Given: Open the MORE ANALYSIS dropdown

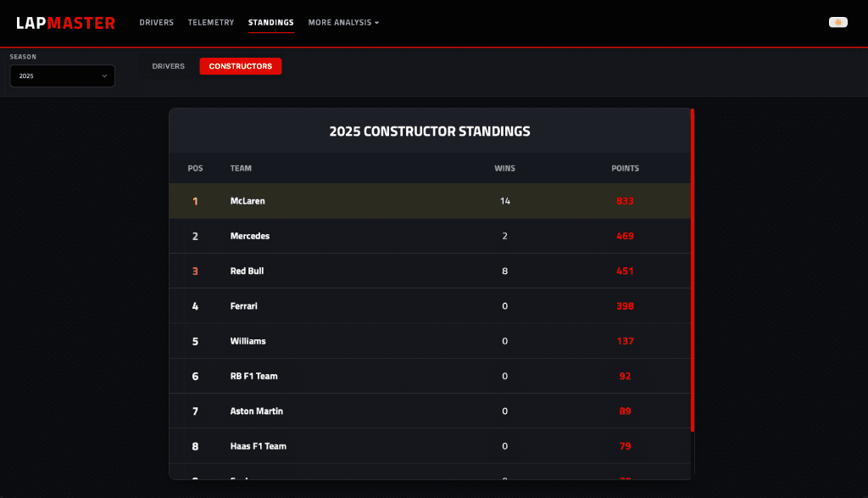Looking at the screenshot, I should [343, 23].
